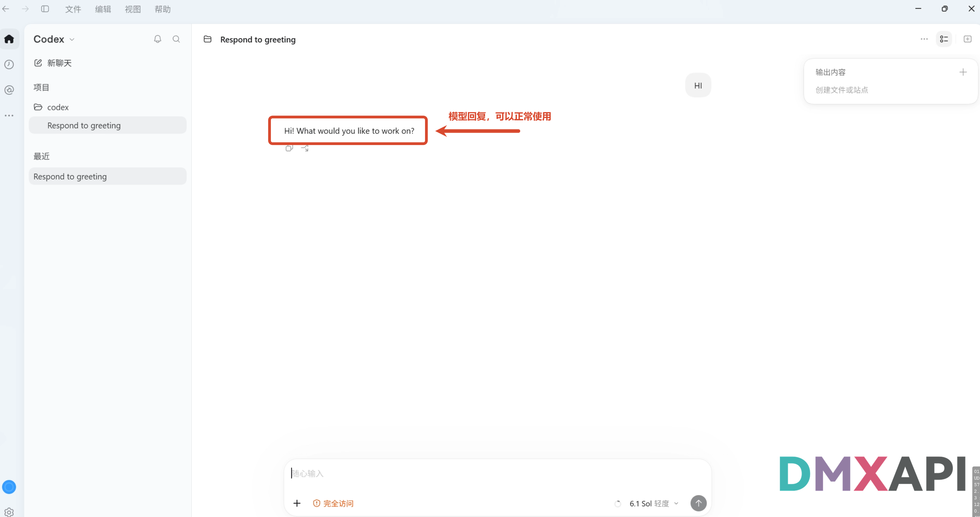Screen dimensions: 980x517
Task: Click the 最近 section header
Action: point(41,156)
